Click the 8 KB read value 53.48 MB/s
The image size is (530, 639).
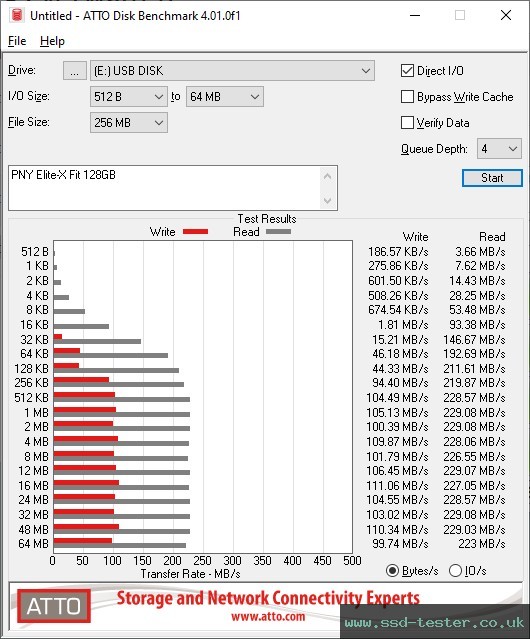477,310
